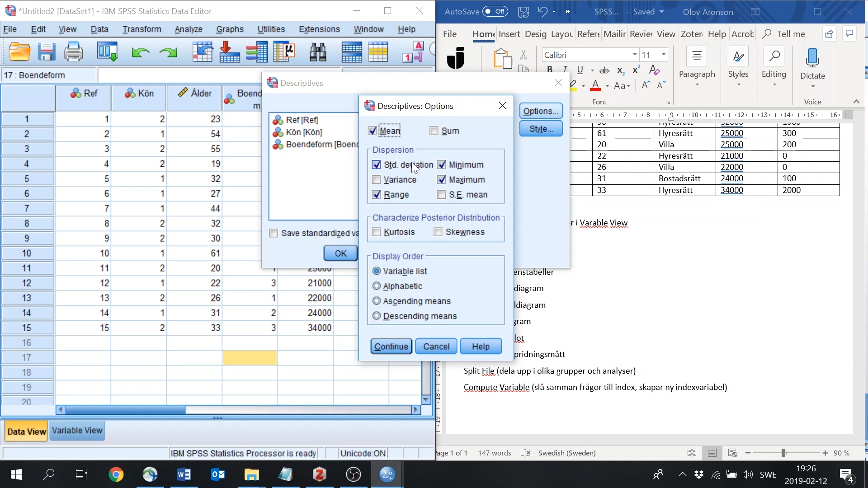Expand the Paragraph group dropdown
Viewport: 868px width, 488px height.
point(697,85)
